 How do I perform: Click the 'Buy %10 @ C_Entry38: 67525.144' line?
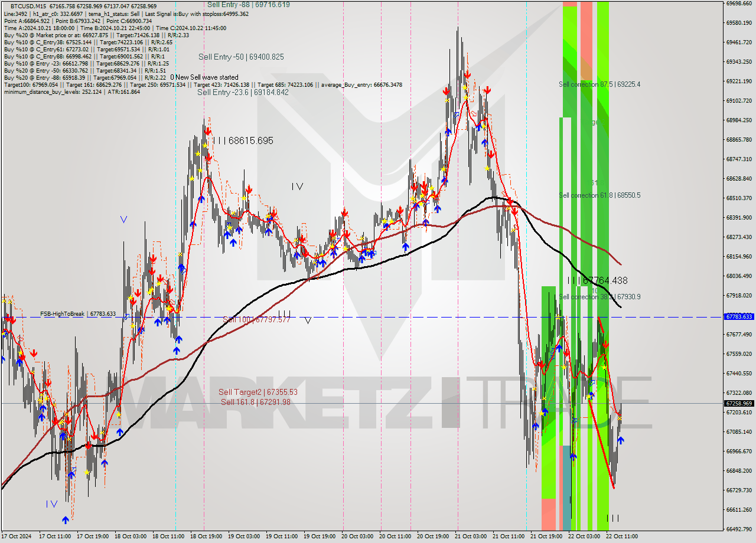click(x=88, y=42)
